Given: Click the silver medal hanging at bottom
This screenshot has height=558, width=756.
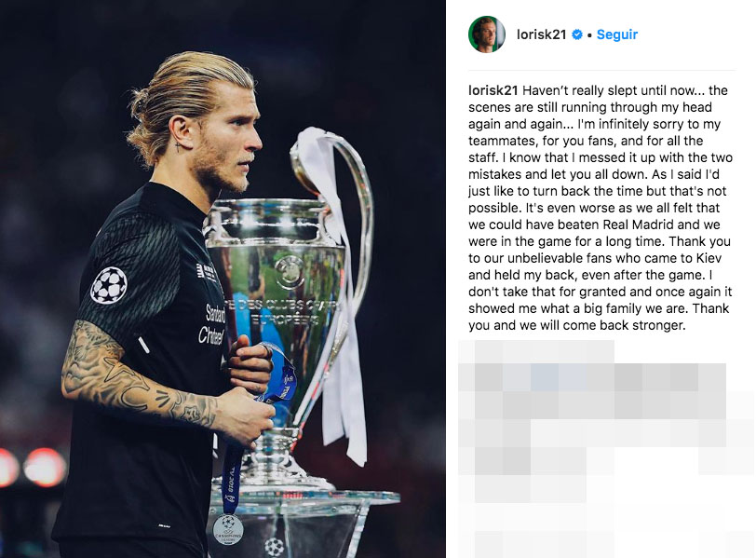Looking at the screenshot, I should click(x=228, y=529).
